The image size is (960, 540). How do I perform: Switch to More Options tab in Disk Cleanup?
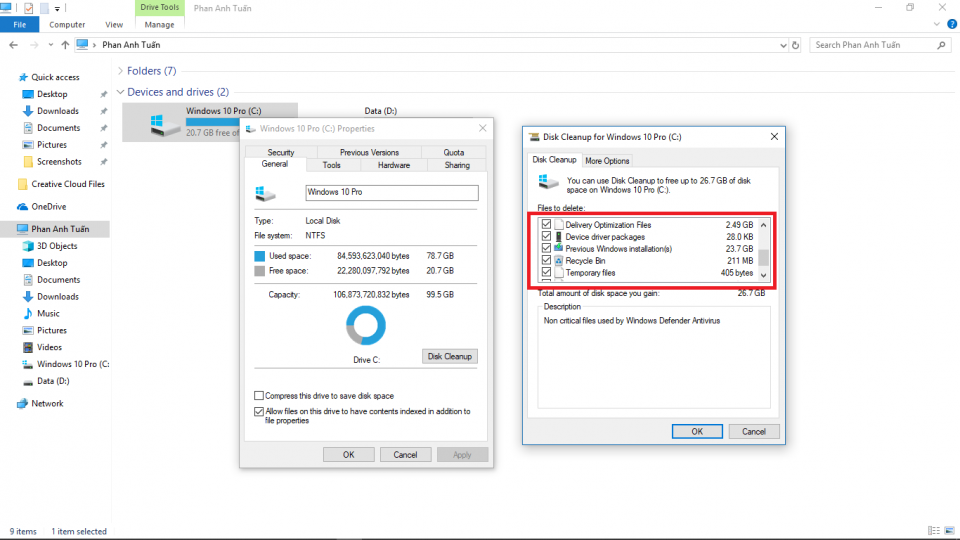(607, 161)
